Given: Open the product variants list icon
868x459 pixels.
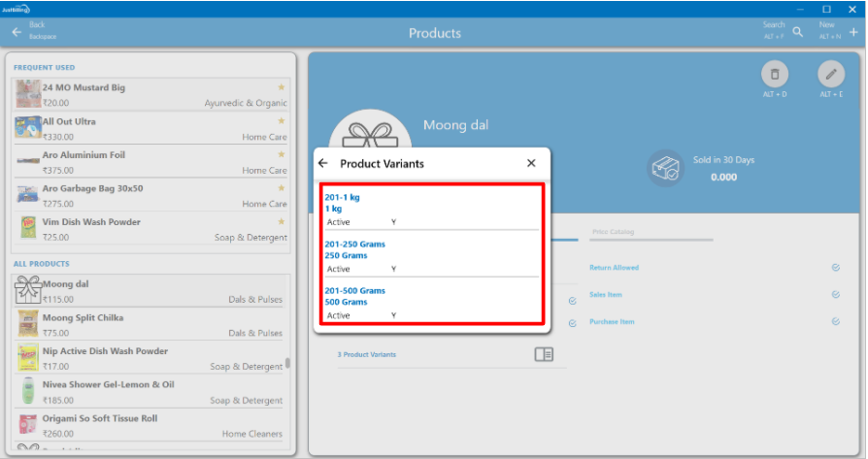Looking at the screenshot, I should 544,355.
